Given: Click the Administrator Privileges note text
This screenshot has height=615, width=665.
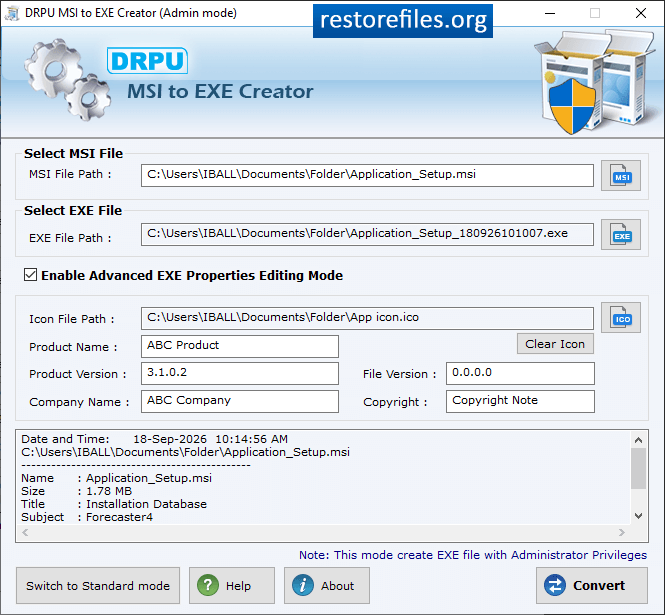Looking at the screenshot, I should point(473,555).
